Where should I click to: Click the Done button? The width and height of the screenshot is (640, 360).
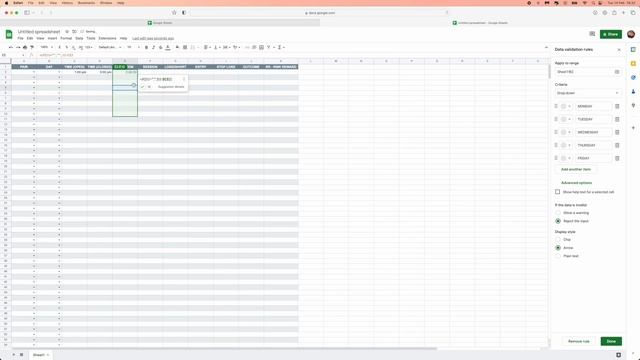pyautogui.click(x=611, y=341)
